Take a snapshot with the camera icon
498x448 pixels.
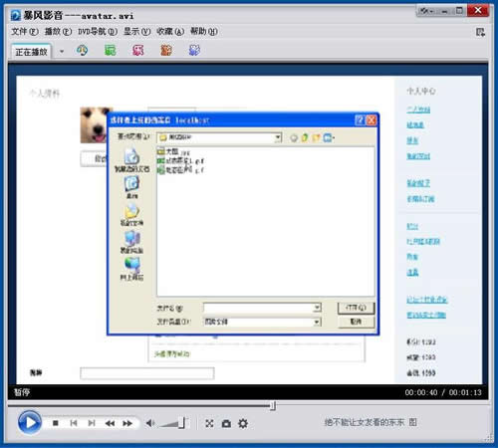(x=226, y=423)
